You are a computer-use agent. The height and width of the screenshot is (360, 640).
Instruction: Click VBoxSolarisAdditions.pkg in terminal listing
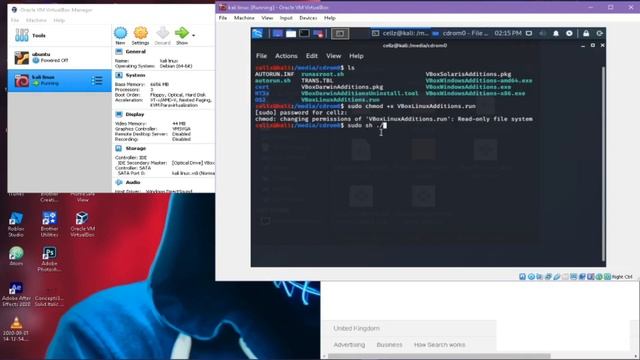coord(468,74)
